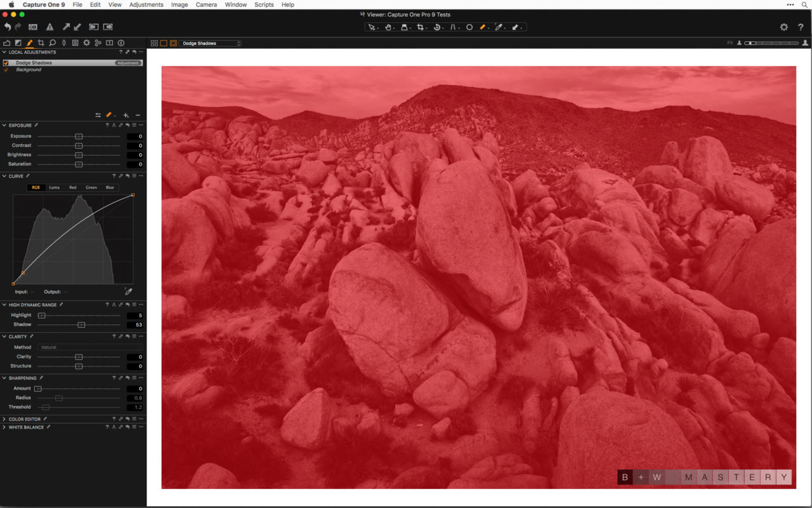Expand the Color Editor panel

point(4,419)
